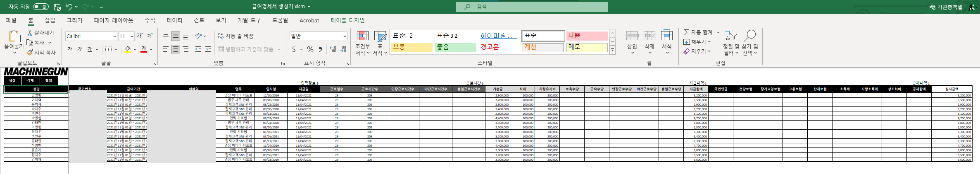This screenshot has width=980, height=174.
Task: Click the 삭제 cells icon
Action: coord(649,36)
